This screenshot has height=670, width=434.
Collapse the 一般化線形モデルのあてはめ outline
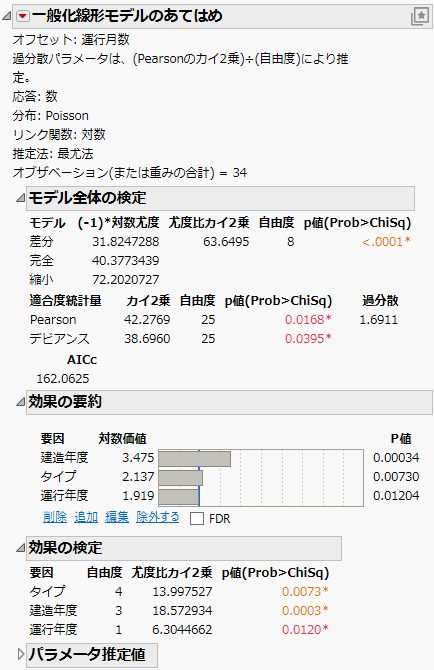click(x=7, y=16)
